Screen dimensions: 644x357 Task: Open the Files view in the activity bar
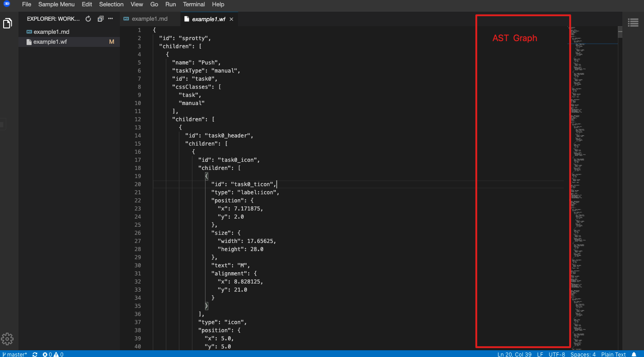pyautogui.click(x=7, y=23)
